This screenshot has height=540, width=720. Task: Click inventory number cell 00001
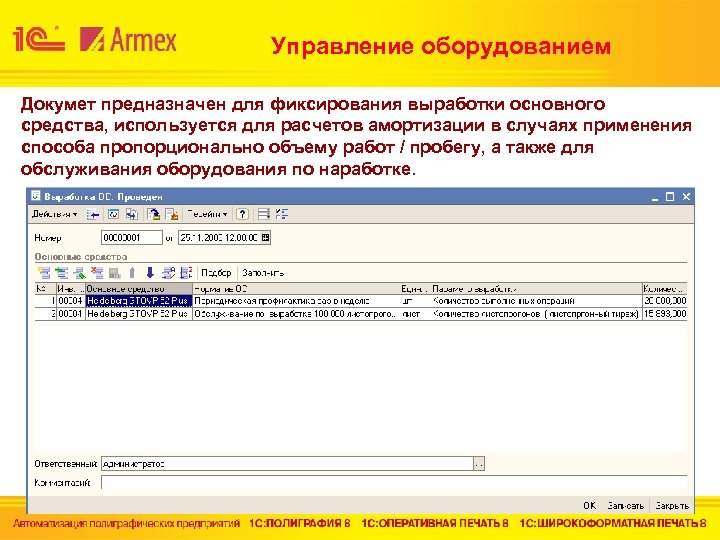point(71,314)
